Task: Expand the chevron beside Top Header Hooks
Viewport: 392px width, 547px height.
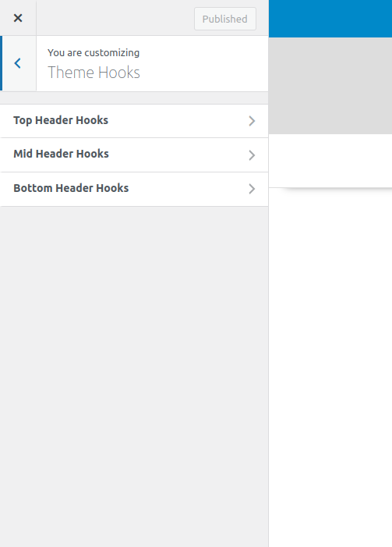Action: [252, 121]
